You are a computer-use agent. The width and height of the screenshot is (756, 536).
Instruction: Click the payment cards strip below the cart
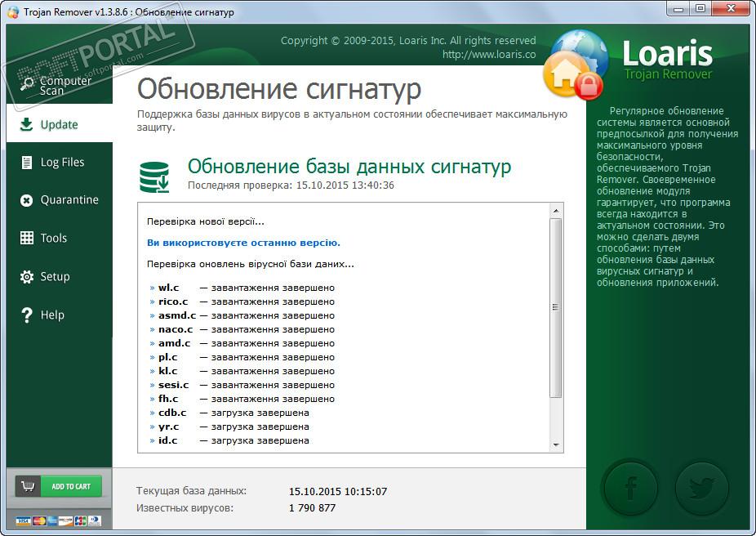point(58,520)
